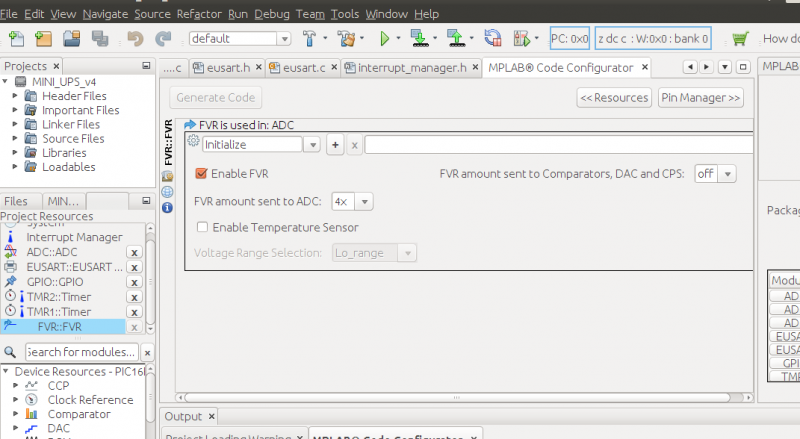Open FVR amount sent to ADC dropdown
The width and height of the screenshot is (800, 439).
pyautogui.click(x=352, y=201)
